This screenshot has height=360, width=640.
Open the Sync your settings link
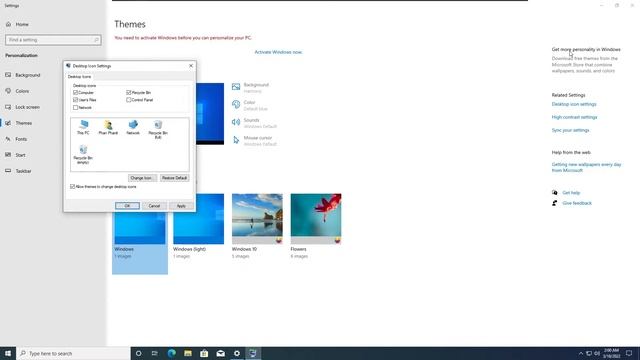(x=570, y=130)
